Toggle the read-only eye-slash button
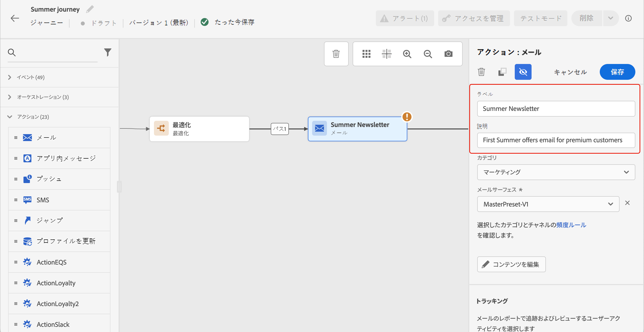The height and width of the screenshot is (332, 644). (x=523, y=72)
